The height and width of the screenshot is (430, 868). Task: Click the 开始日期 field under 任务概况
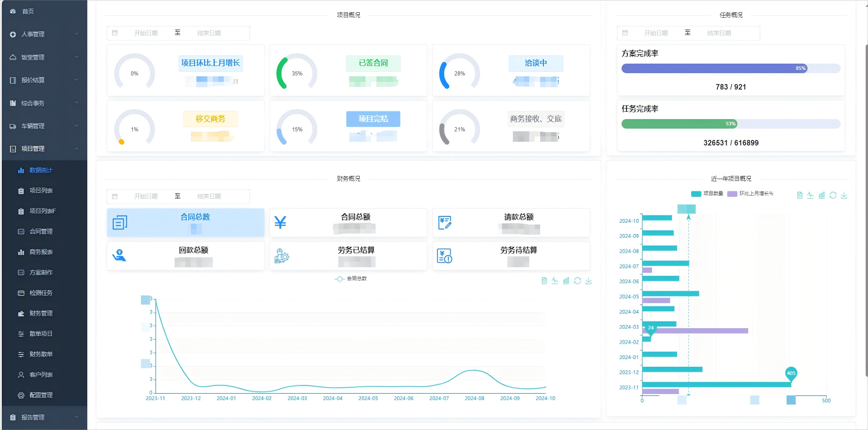click(656, 33)
